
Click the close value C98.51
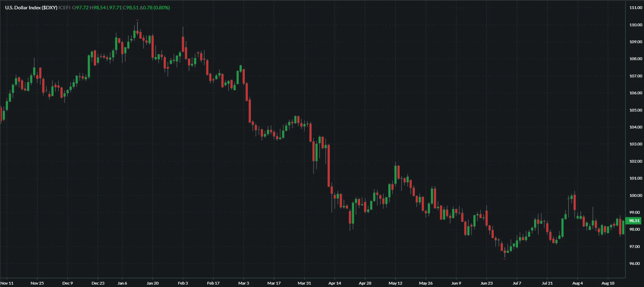(x=131, y=8)
